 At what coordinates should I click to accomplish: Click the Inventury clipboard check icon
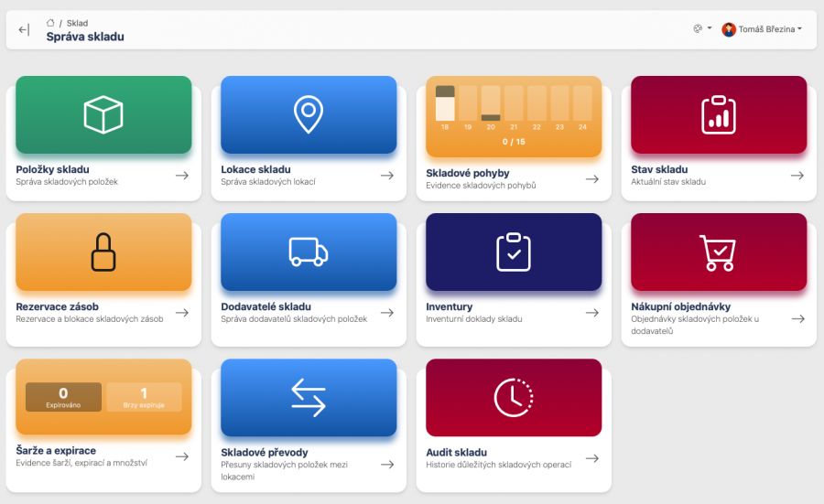(514, 252)
